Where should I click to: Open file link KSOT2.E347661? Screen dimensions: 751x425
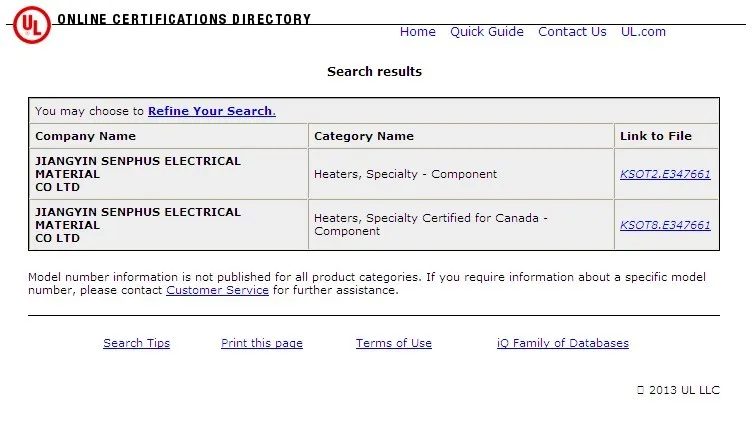point(665,174)
